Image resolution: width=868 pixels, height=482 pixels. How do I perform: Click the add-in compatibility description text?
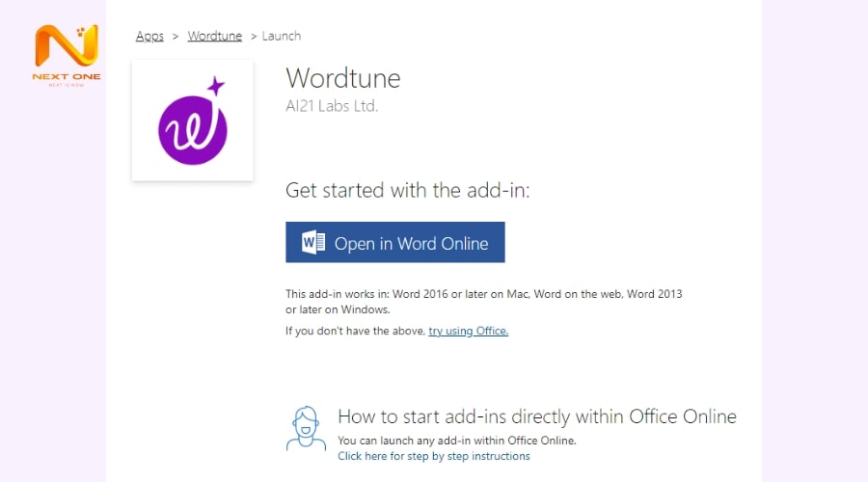tap(484, 302)
